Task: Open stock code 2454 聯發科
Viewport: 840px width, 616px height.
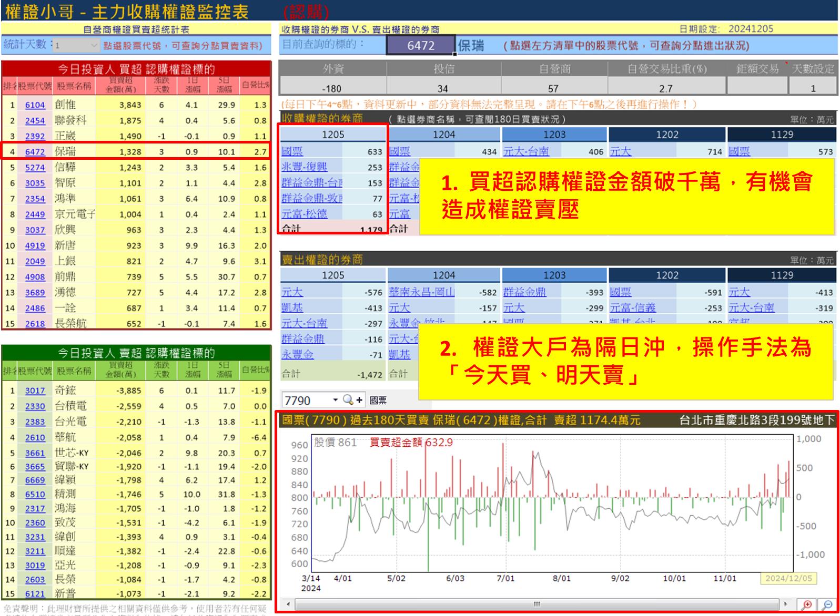Action: coord(35,120)
